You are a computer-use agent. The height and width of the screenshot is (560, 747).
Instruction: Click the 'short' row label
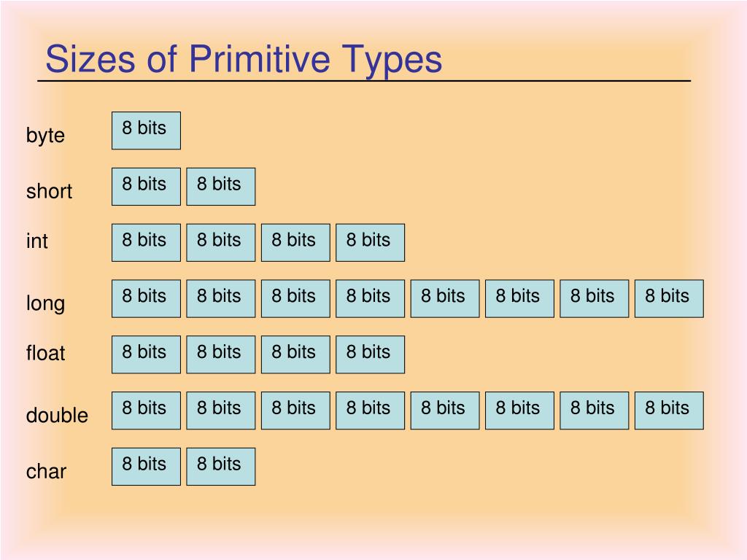[x=49, y=192]
